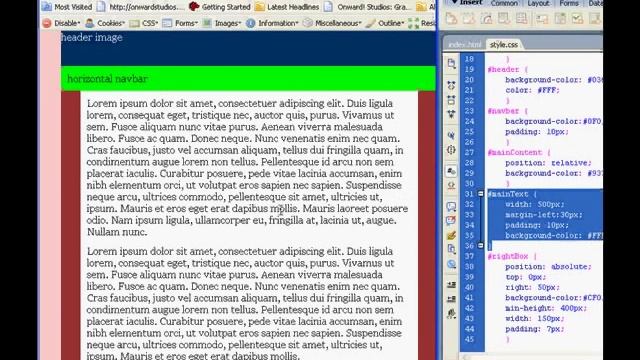The image size is (640, 360).
Task: Click the Insert Div Tag icon
Action: pos(521,19)
